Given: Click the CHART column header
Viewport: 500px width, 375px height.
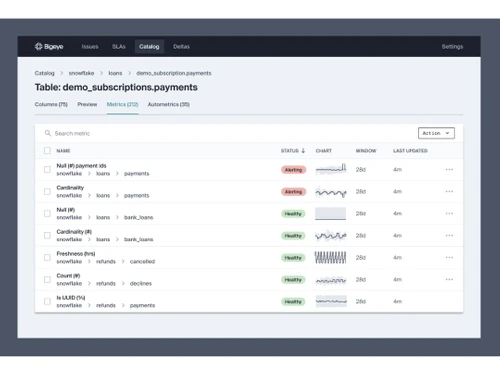Looking at the screenshot, I should [x=324, y=151].
